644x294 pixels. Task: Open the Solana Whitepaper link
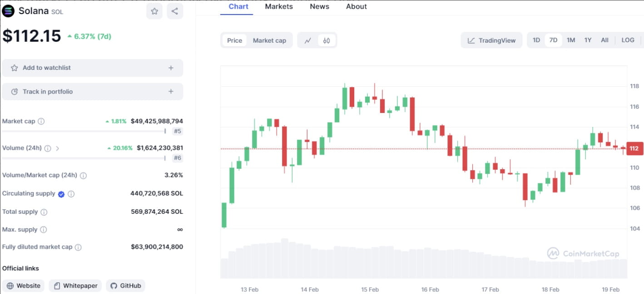click(75, 285)
